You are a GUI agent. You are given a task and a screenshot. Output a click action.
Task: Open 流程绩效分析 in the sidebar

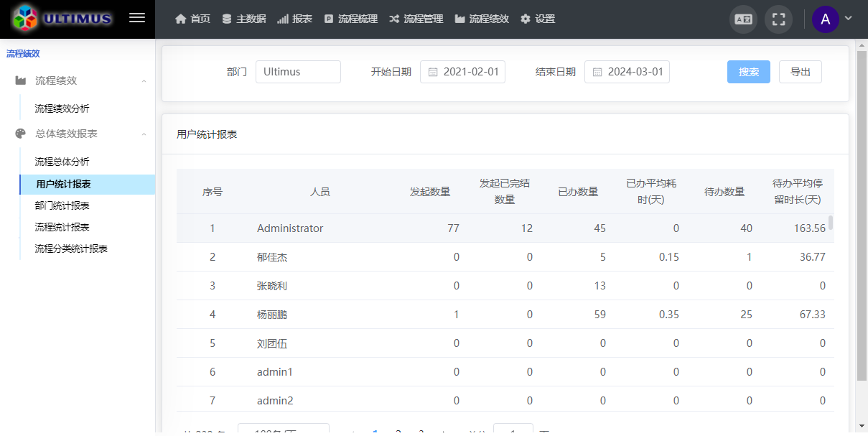[62, 108]
